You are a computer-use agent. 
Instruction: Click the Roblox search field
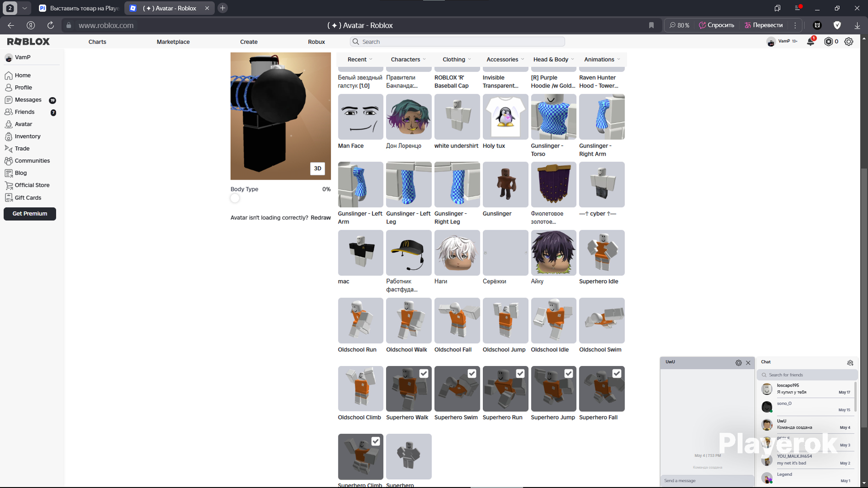point(457,42)
